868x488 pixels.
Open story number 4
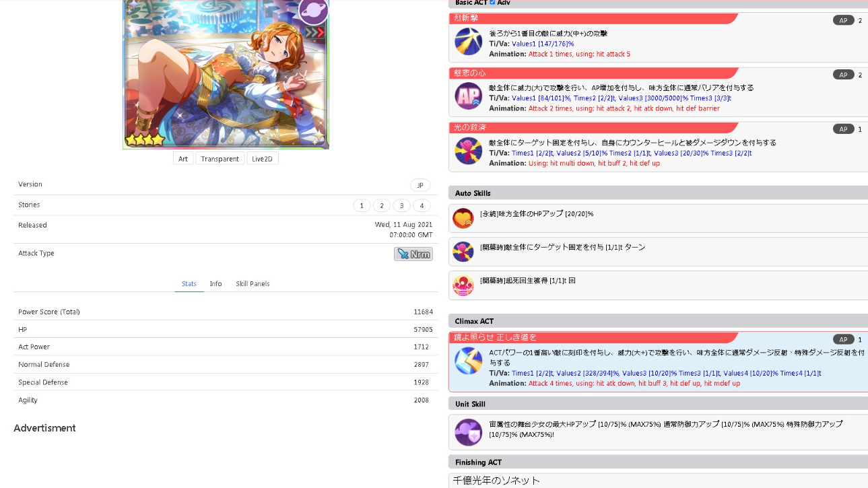pos(422,205)
